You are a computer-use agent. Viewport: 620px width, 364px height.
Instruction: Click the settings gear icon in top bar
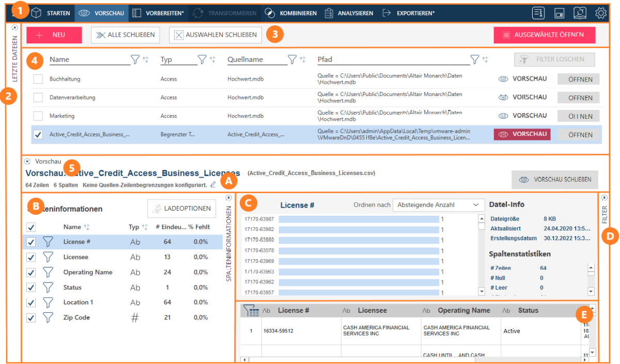point(601,13)
